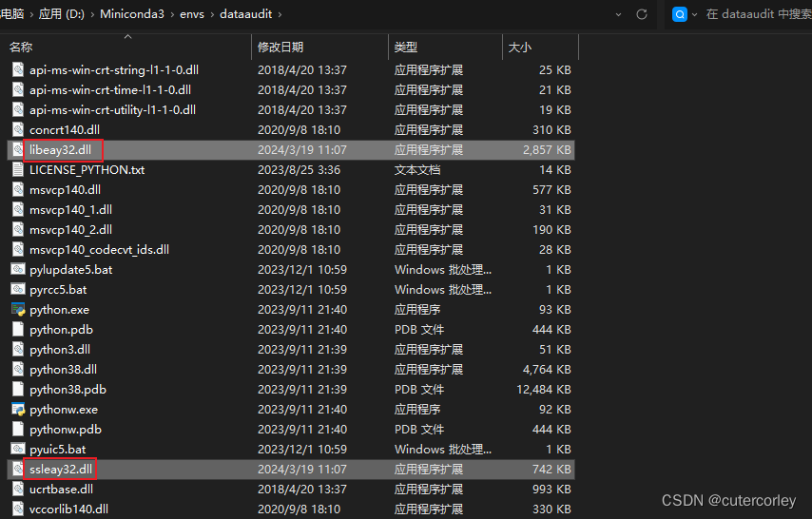Select file name pyuic5.bat
Screen dimensions: 812x519
point(57,449)
